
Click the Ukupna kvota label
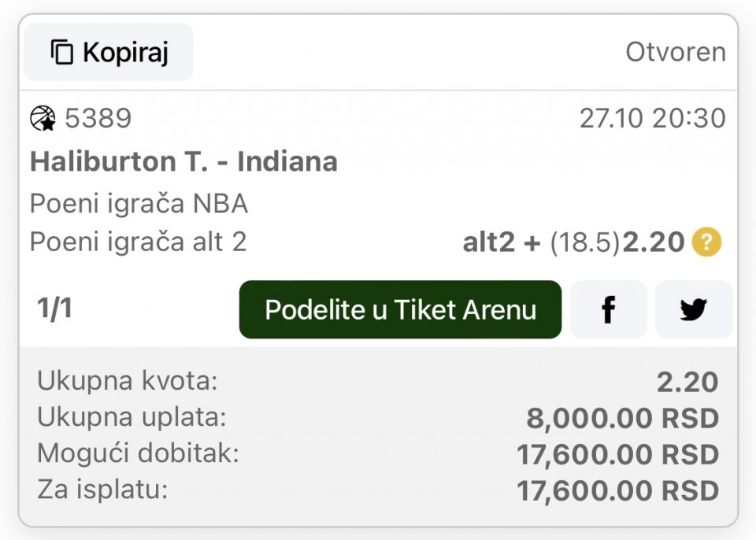point(127,382)
